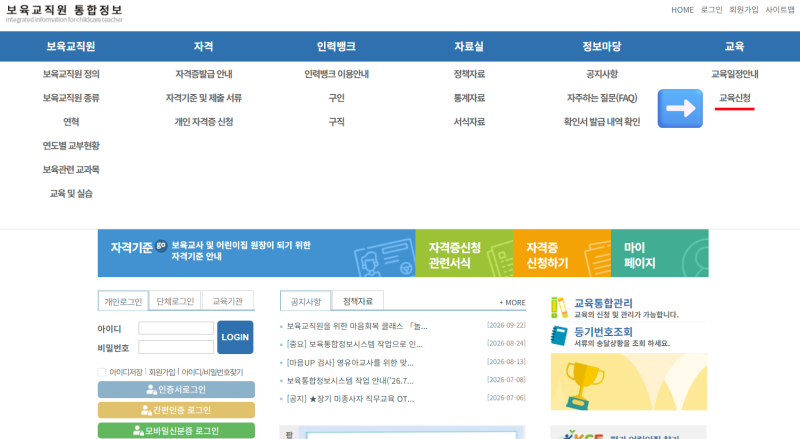This screenshot has width=800, height=439.
Task: Open notice [공지] ★장기 미종사자 직무교육
Action: [x=350, y=399]
